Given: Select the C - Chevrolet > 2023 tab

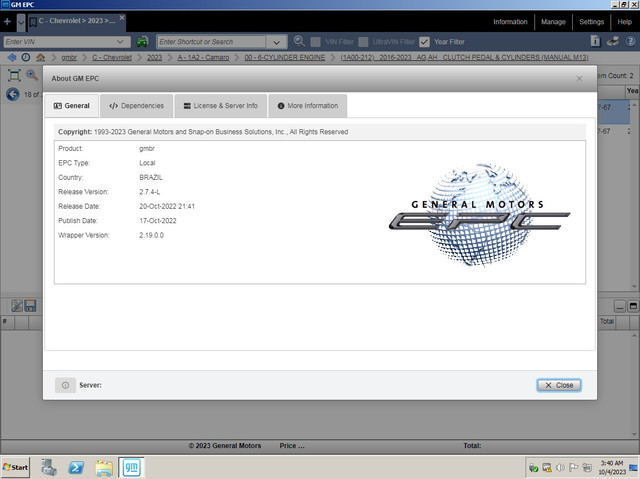Looking at the screenshot, I should point(77,21).
